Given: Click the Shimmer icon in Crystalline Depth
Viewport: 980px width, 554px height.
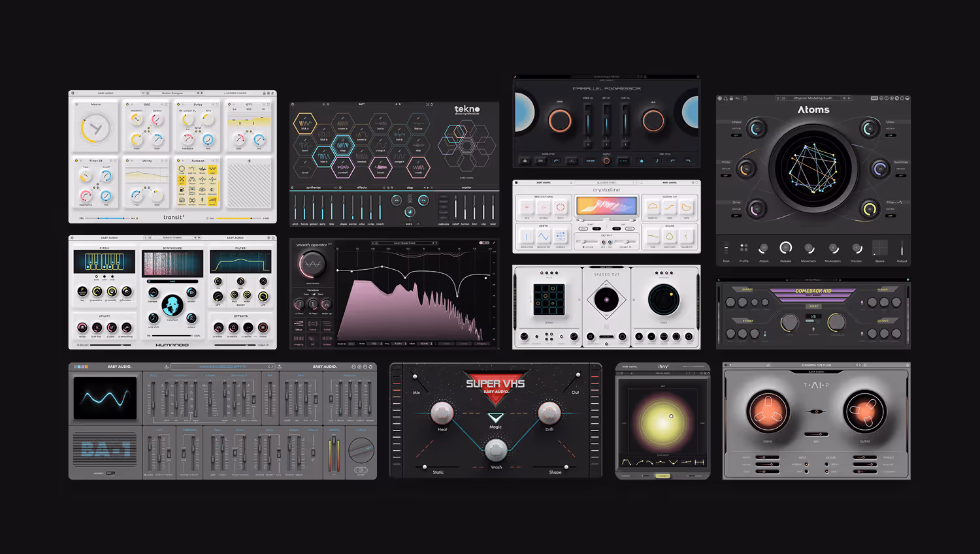Looking at the screenshot, I should tap(561, 236).
